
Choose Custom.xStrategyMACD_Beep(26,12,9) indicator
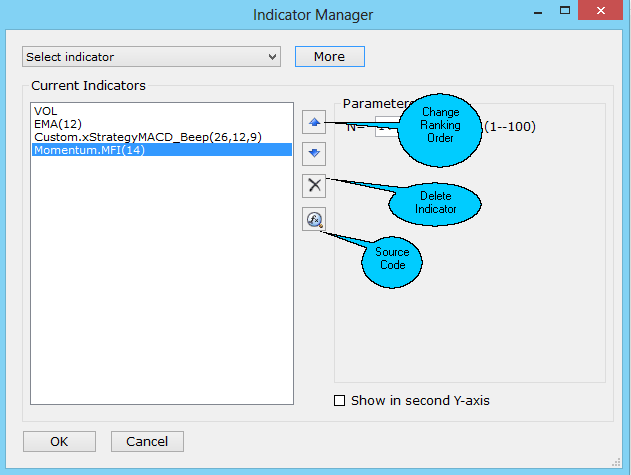[x=130, y=137]
